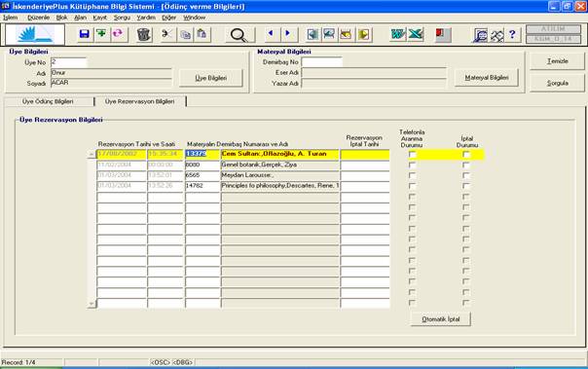Click the inventory number 14782 cell
Viewport: 588px width, 369px height.
click(x=202, y=186)
